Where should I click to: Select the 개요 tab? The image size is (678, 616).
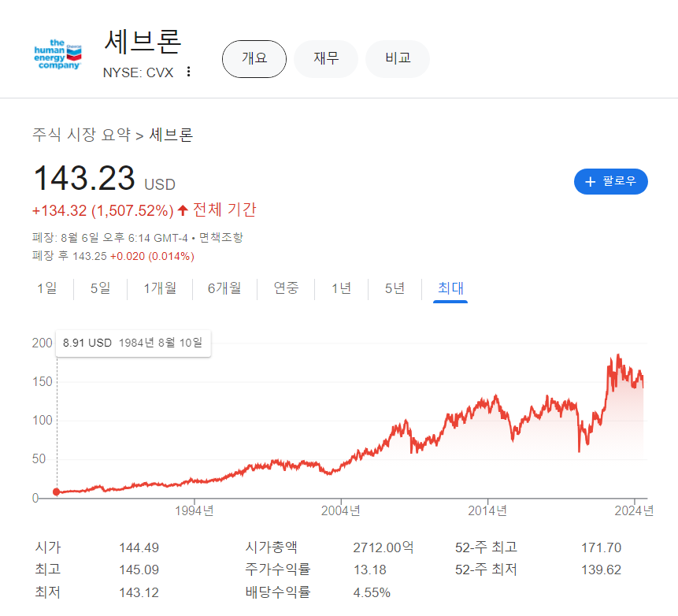point(254,59)
